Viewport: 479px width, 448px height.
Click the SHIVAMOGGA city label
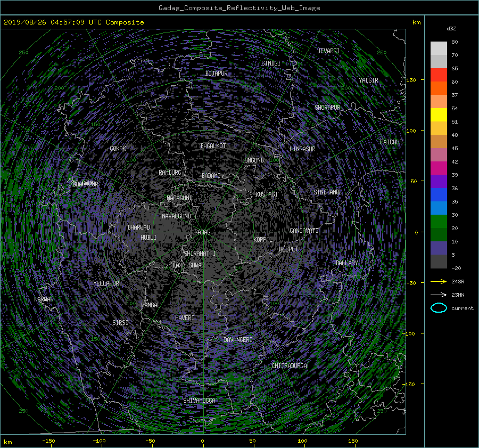click(x=199, y=401)
